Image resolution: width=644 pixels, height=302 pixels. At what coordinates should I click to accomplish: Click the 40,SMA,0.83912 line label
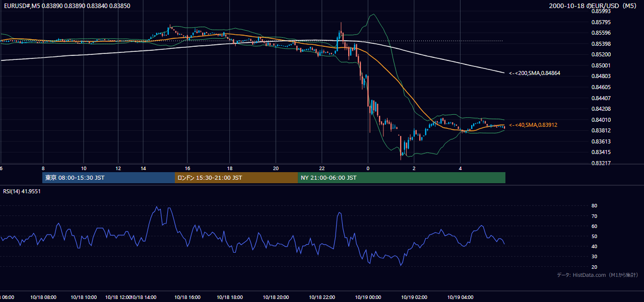[x=533, y=125]
